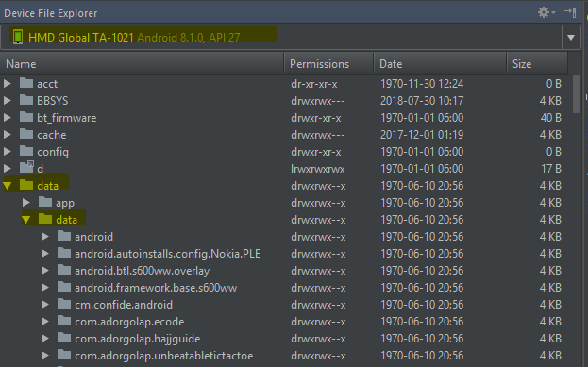Expand the BBSYS folder
The image size is (588, 367).
(8, 100)
